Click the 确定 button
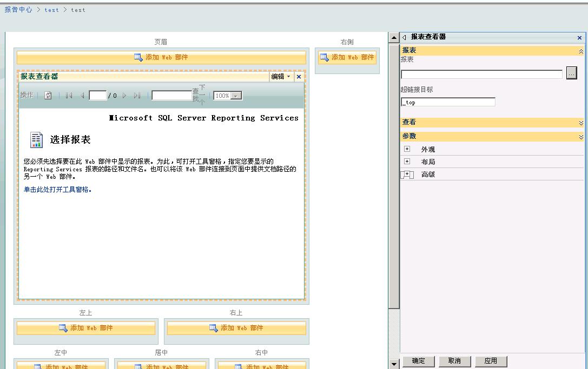This screenshot has width=588, height=369. click(x=419, y=361)
